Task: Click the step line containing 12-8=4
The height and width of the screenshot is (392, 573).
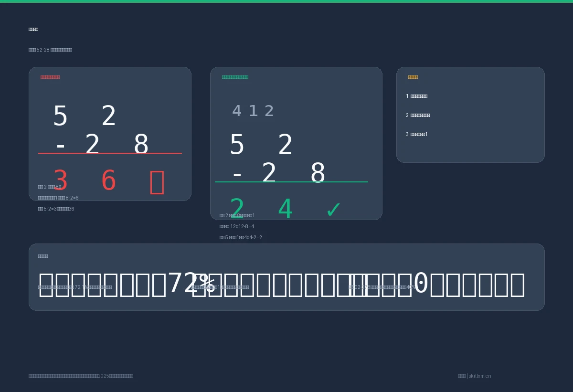Action: [x=237, y=226]
